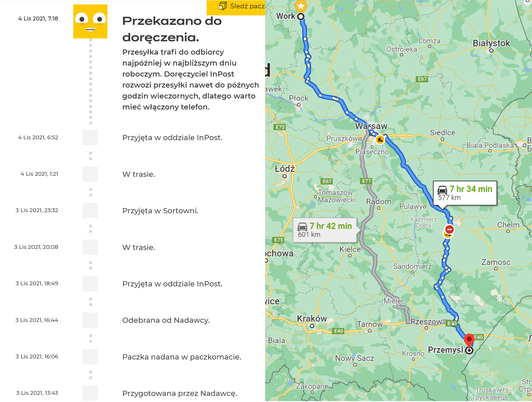Click the InPost yellow mascot face icon

[90, 21]
